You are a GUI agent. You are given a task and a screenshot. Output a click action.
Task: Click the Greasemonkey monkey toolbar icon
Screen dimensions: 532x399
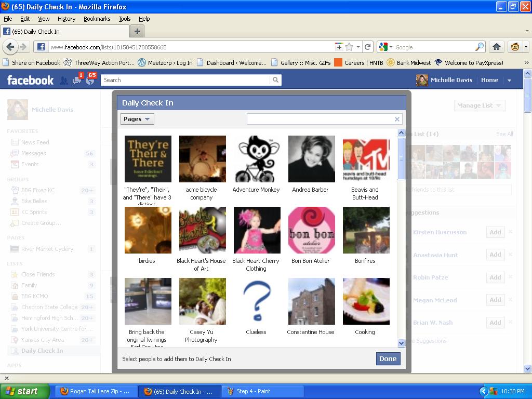515,47
